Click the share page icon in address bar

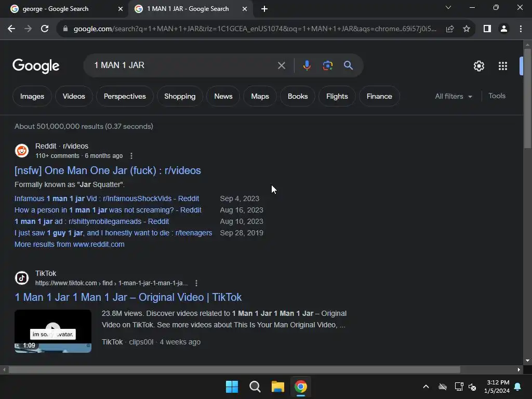(x=450, y=29)
